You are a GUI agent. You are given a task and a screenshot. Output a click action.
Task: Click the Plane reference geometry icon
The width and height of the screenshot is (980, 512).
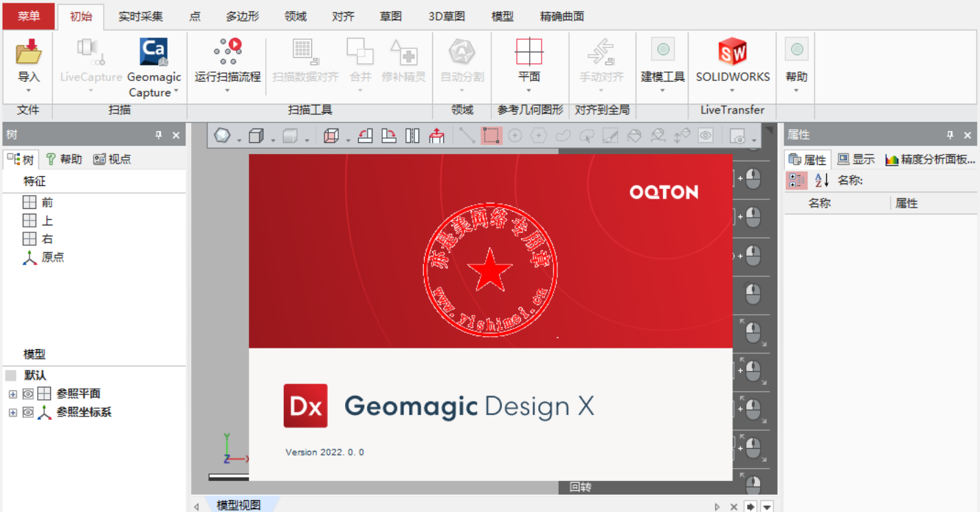point(529,52)
